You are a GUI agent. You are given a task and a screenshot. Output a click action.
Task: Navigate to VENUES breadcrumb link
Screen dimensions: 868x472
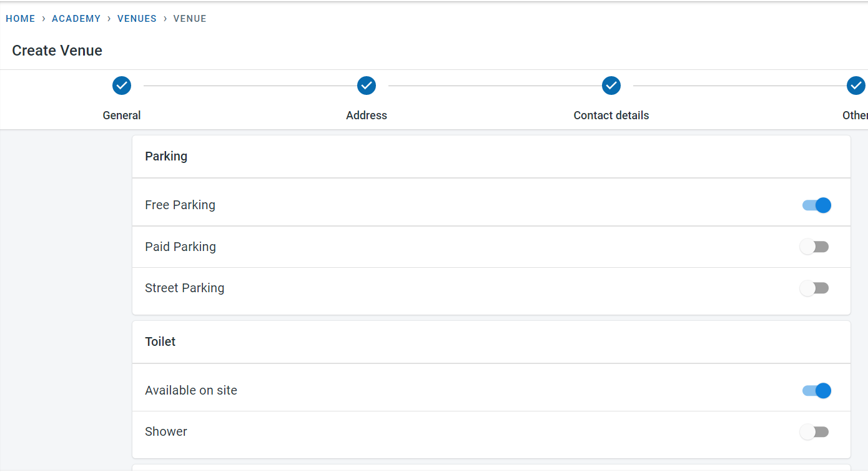[x=137, y=19]
